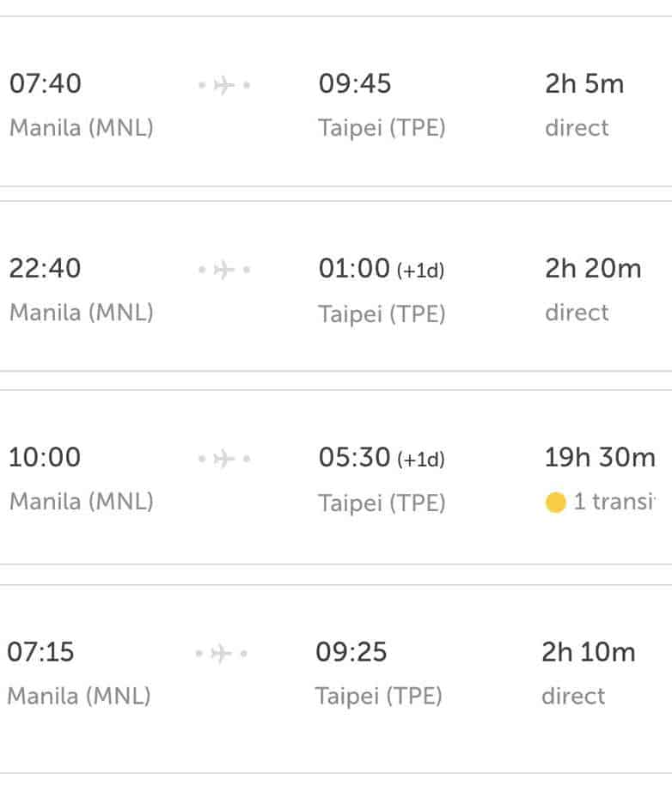Click Taipei (TPE) under the 09:25 arrival
Viewport: 672px width, 786px height.
click(x=379, y=696)
